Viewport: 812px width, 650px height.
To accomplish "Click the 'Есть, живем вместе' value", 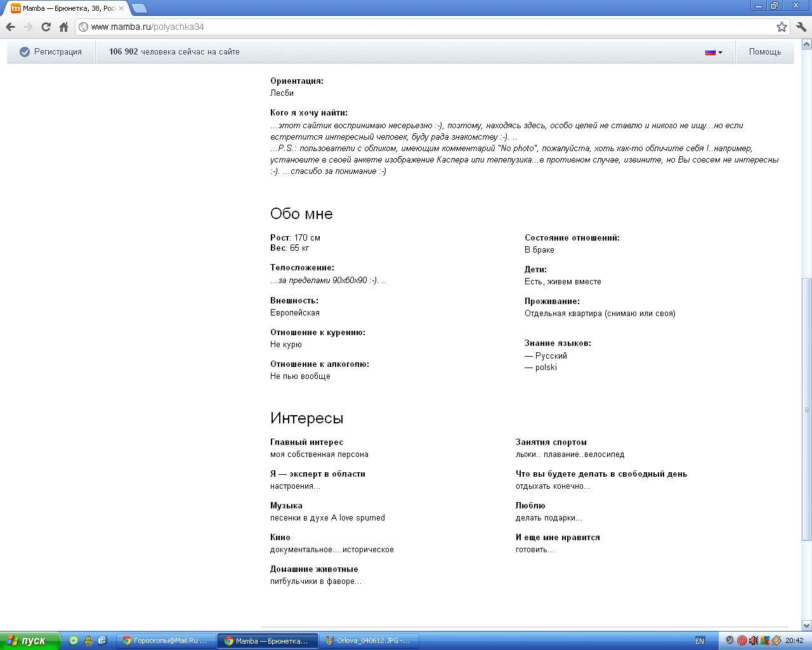I will [563, 281].
